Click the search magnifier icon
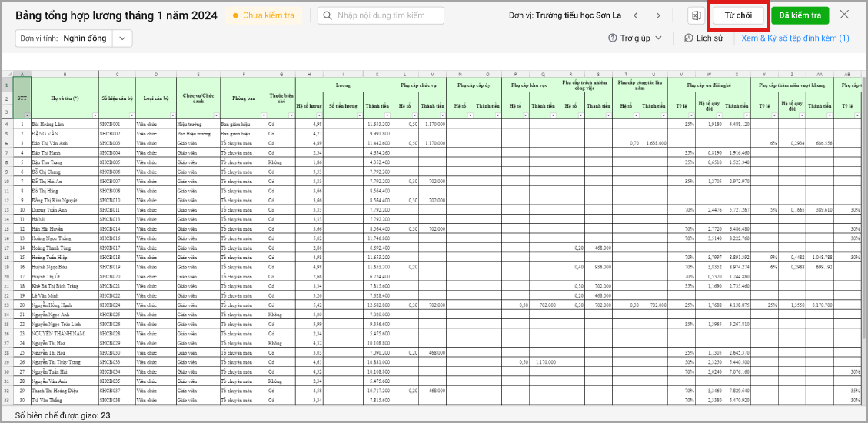Viewport: 868px width, 423px height. pos(328,15)
